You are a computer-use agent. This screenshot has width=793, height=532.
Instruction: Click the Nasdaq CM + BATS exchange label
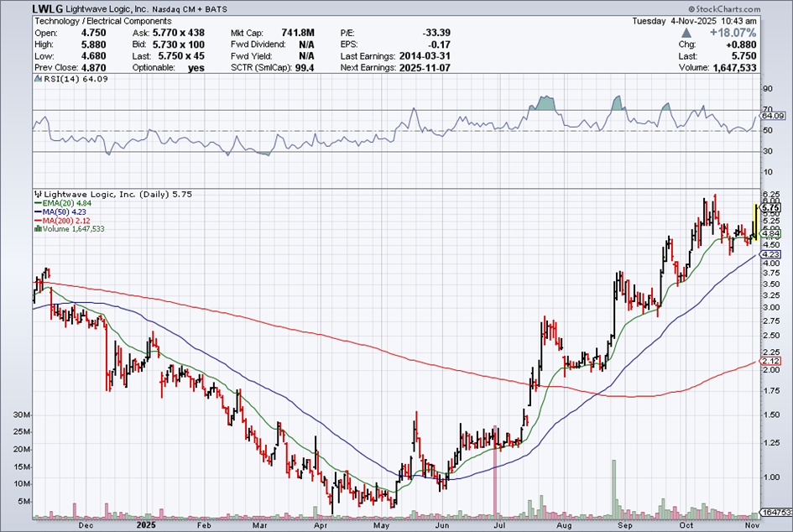tap(190, 9)
